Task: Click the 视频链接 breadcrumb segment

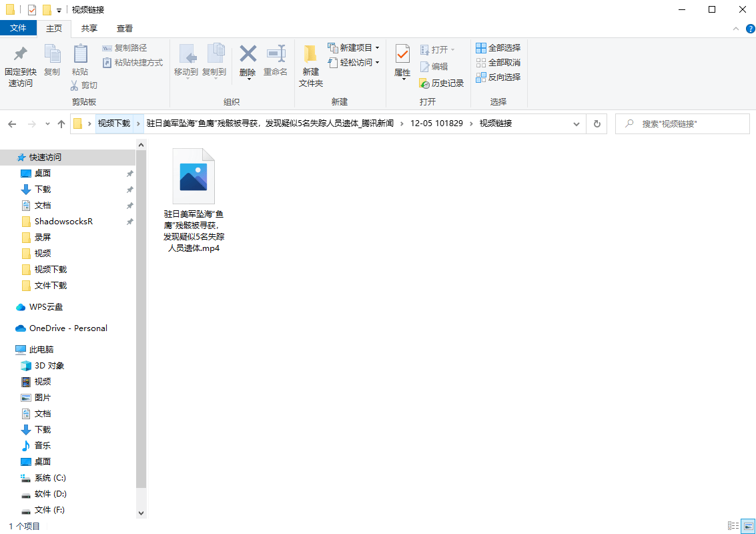Action: point(496,123)
